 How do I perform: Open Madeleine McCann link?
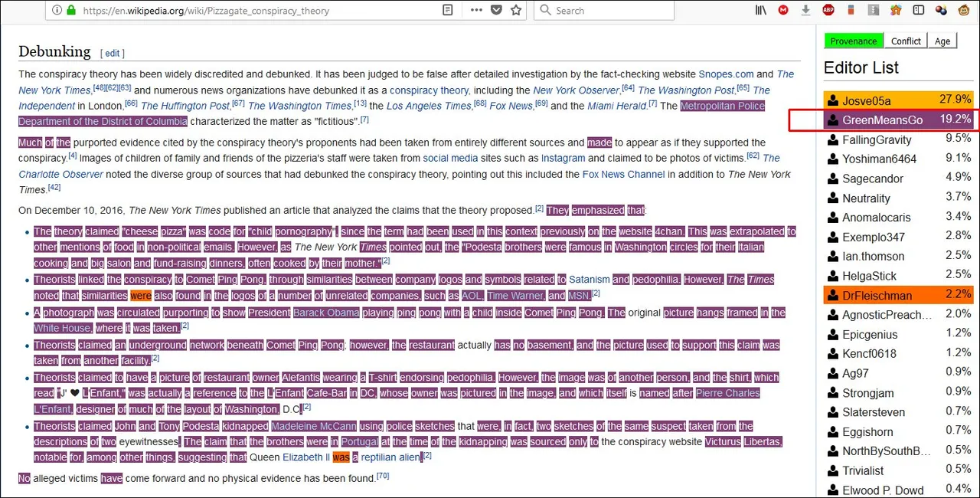click(314, 426)
